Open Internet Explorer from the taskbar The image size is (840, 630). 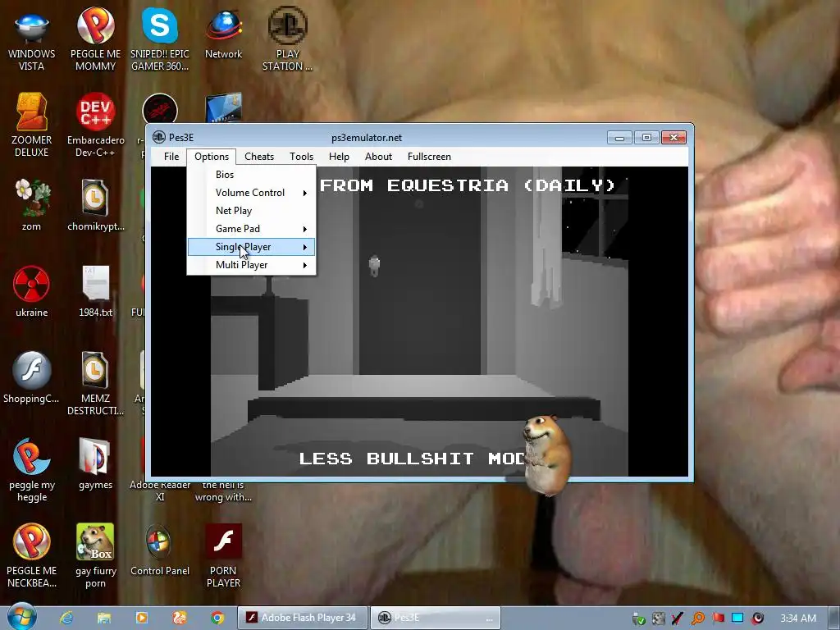66,618
